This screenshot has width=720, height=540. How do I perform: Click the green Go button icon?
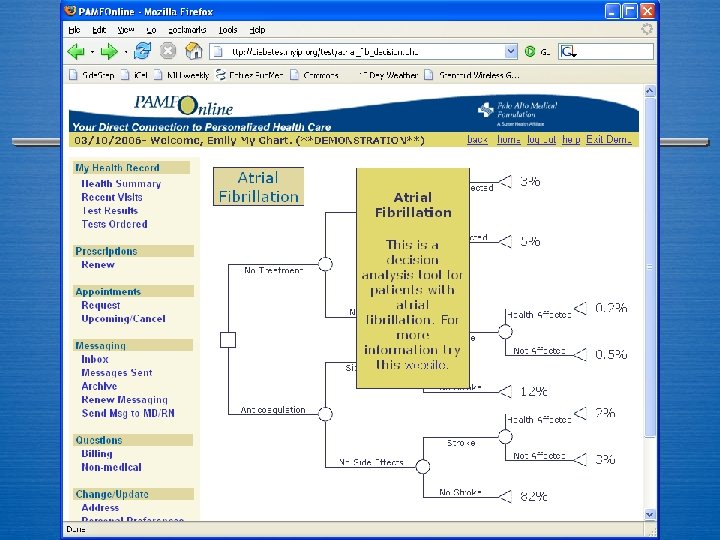point(530,51)
